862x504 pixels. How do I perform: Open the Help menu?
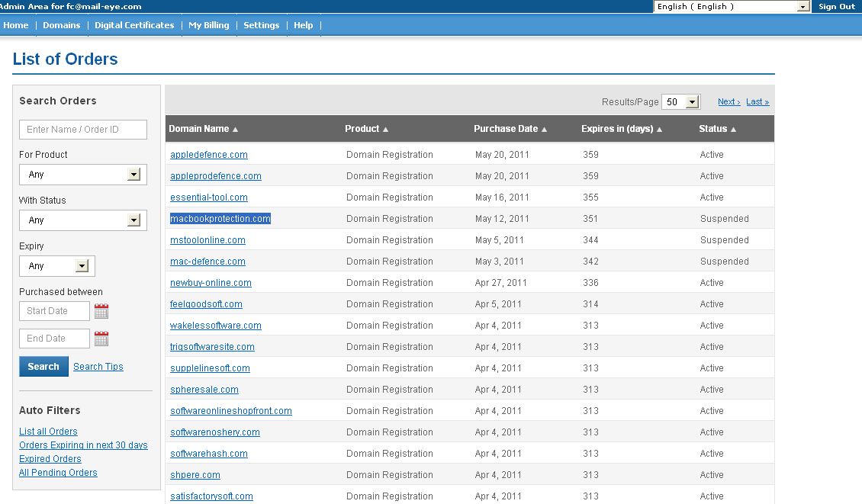click(303, 25)
